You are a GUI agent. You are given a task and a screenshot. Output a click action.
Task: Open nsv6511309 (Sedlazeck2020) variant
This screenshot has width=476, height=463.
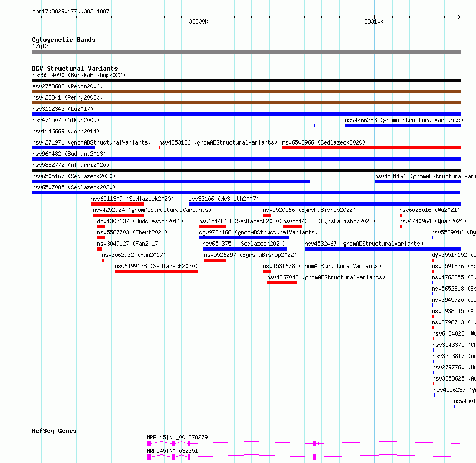tap(132, 199)
